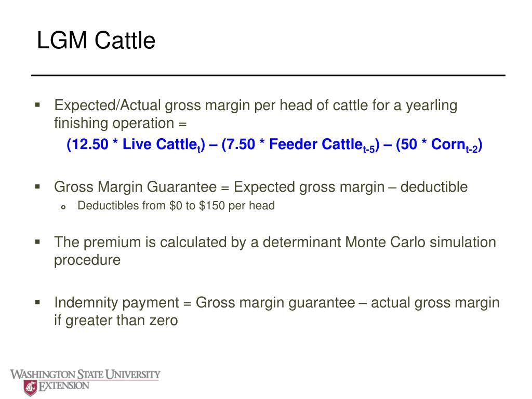Click the first square bullet marker
Image resolution: width=532 pixels, height=399 pixels.
(x=37, y=105)
